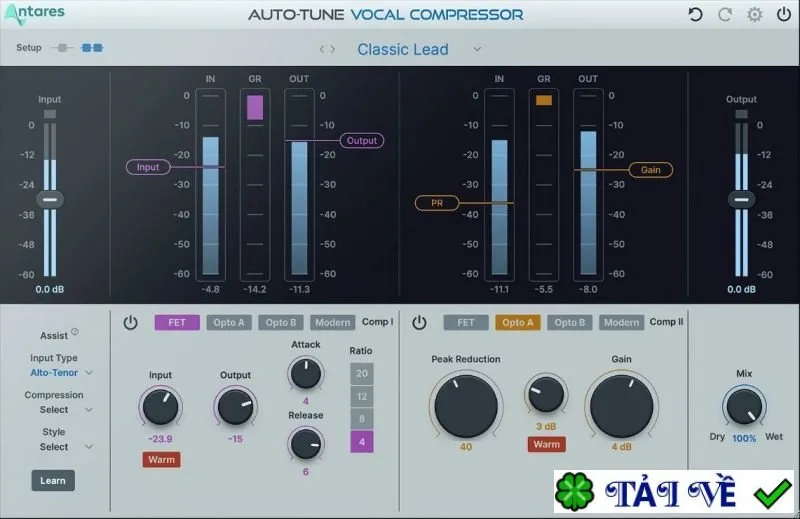
Task: Go to previous preset arrow
Action: 322,50
